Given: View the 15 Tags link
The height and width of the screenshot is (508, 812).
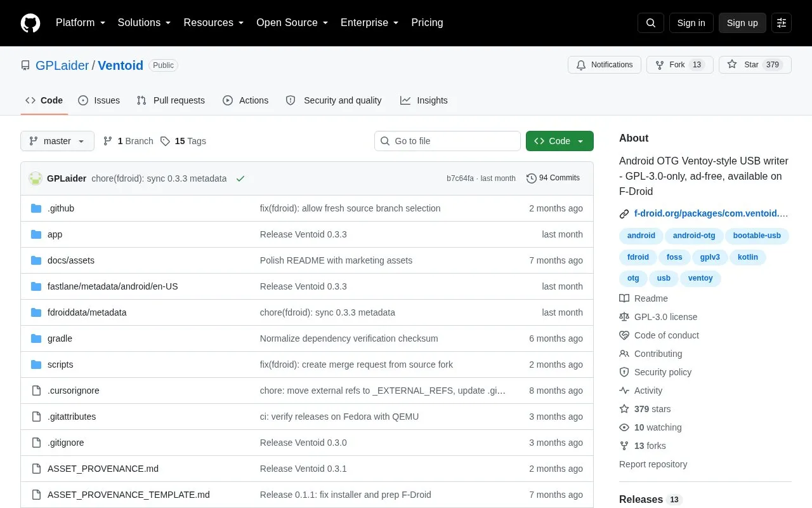Looking at the screenshot, I should [183, 141].
